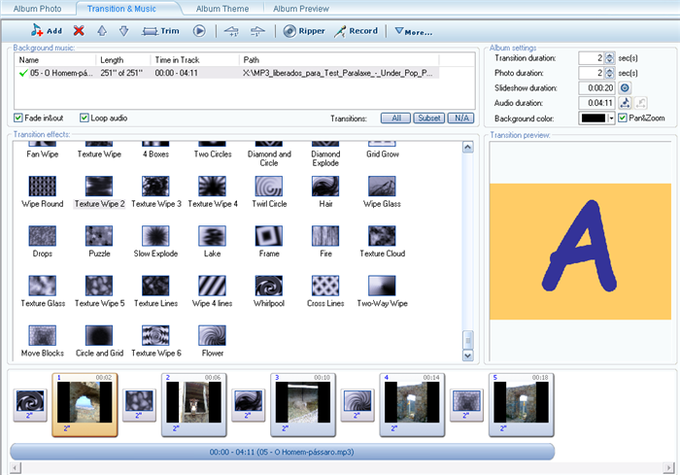The image size is (680, 475).
Task: Click the Transition duration value field
Action: tap(591, 58)
